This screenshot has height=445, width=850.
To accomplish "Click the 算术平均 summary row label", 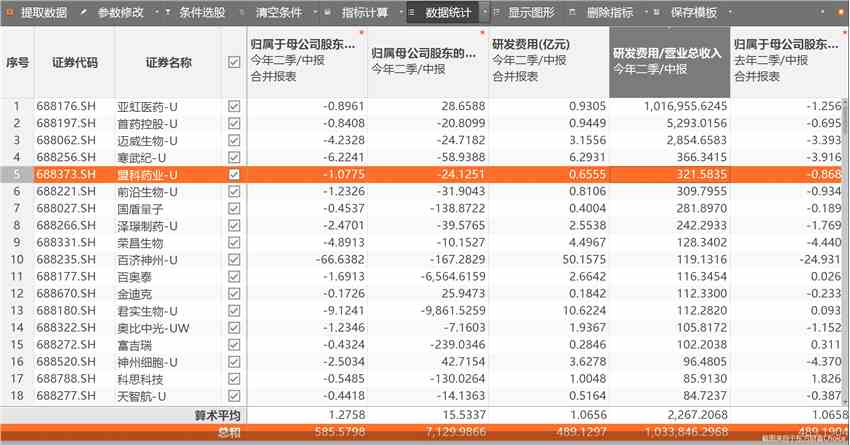I will [217, 416].
